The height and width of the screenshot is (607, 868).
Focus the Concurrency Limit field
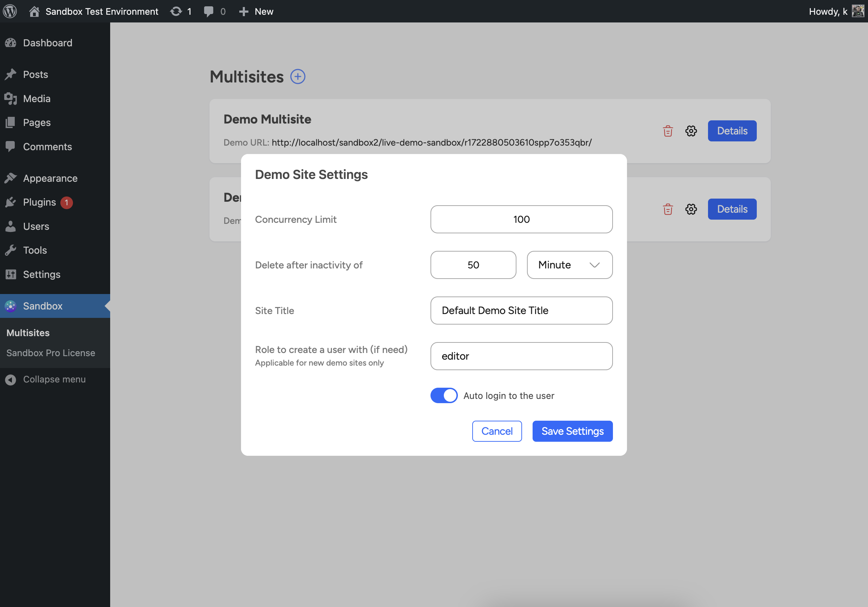pos(521,219)
